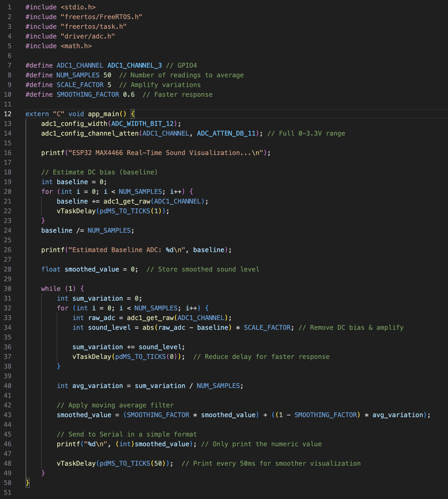Click the "freertos/FreeRTOS.h" include string
This screenshot has height=499, width=448.
(x=101, y=17)
